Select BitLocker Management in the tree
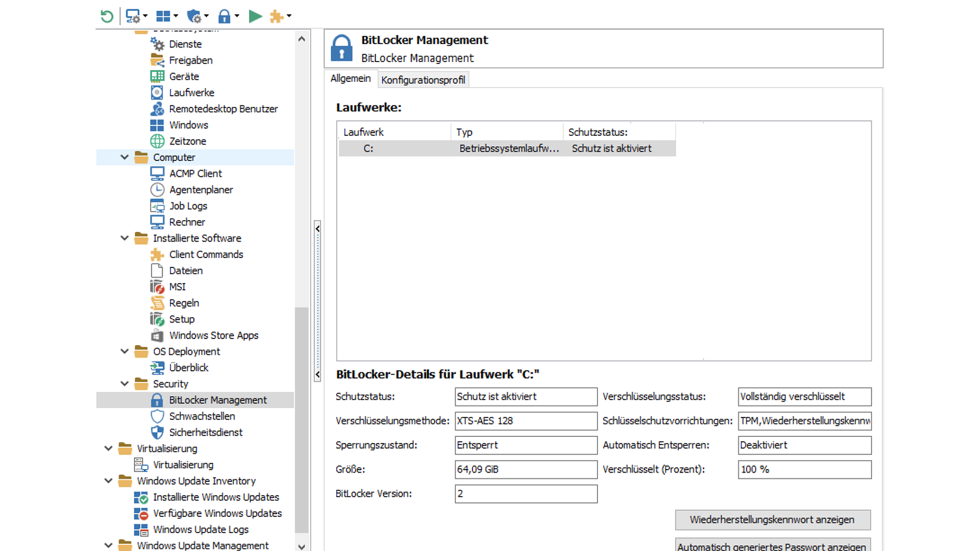980x551 pixels. coord(218,400)
